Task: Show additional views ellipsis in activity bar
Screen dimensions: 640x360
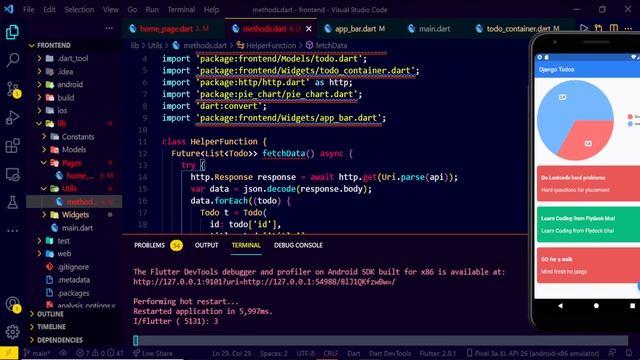Action: click(12, 231)
